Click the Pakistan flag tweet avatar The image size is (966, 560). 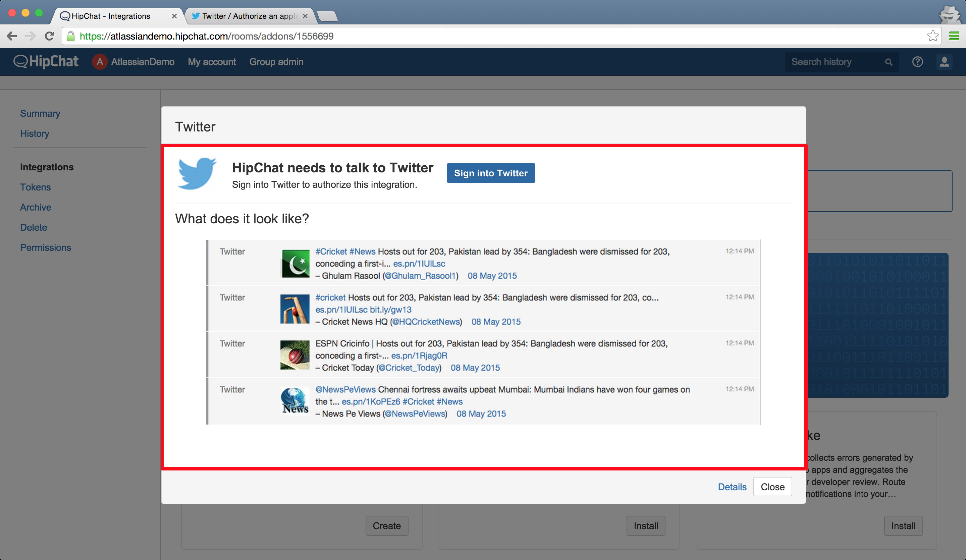295,264
